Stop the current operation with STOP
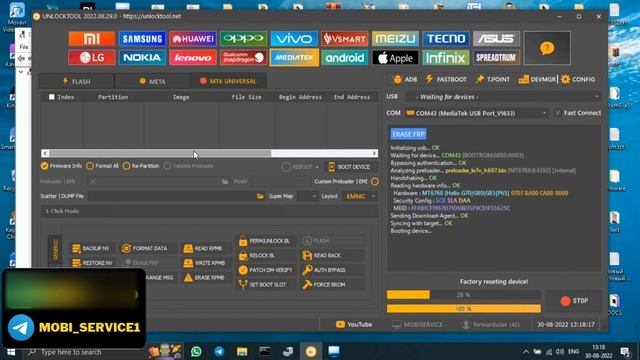This screenshot has width=640, height=360. [x=574, y=301]
